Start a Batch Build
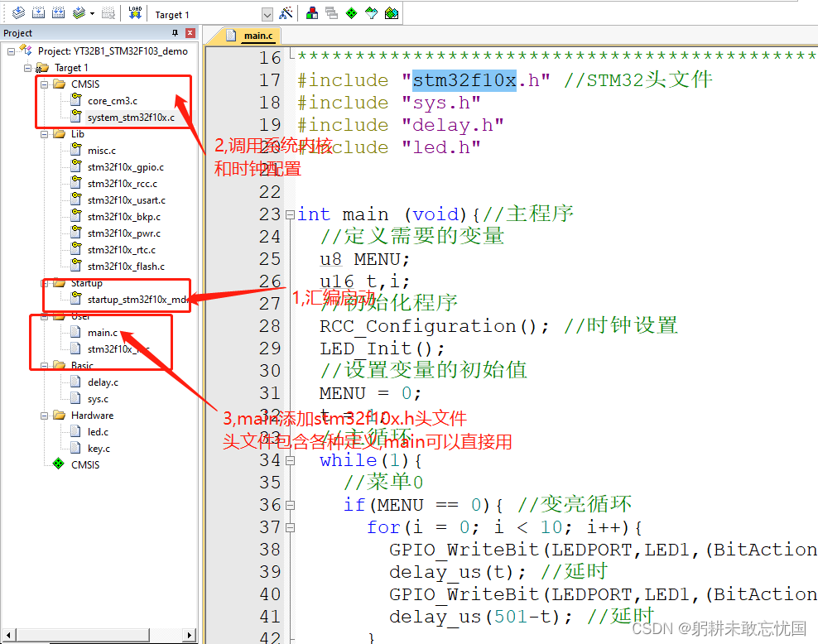This screenshot has width=818, height=644. coord(79,12)
